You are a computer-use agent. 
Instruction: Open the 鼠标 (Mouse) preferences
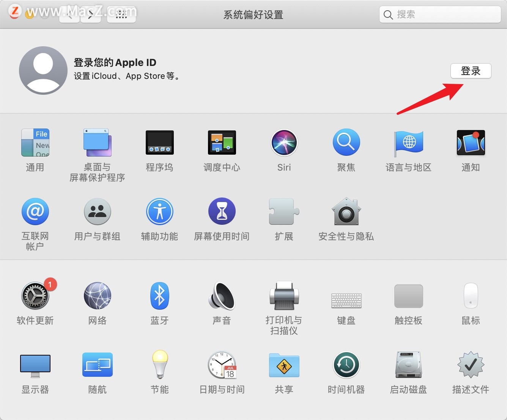[471, 296]
